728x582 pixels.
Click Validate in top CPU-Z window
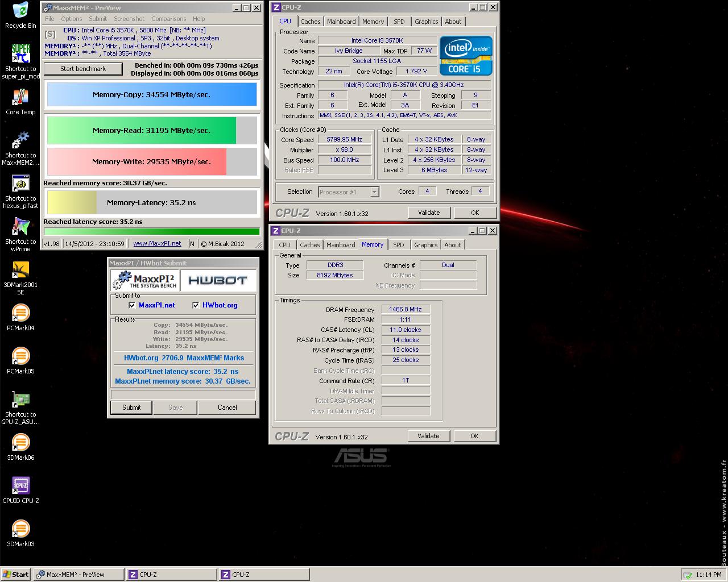pyautogui.click(x=429, y=213)
